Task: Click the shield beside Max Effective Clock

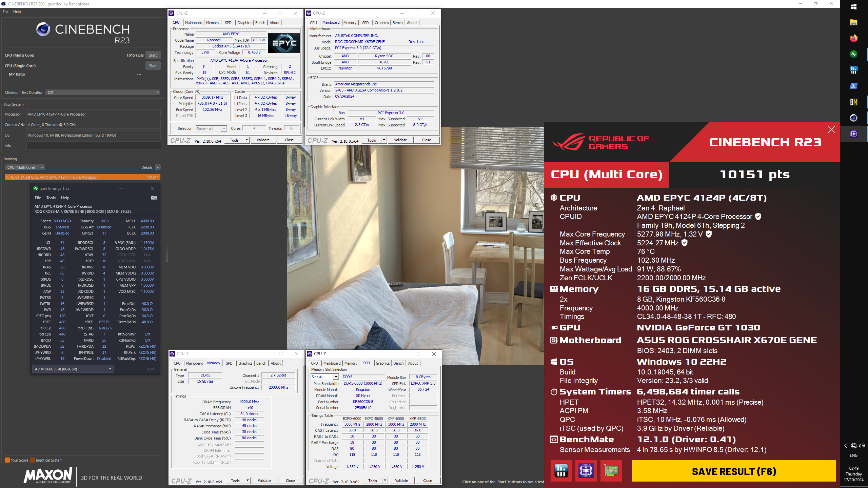Action: pos(684,243)
